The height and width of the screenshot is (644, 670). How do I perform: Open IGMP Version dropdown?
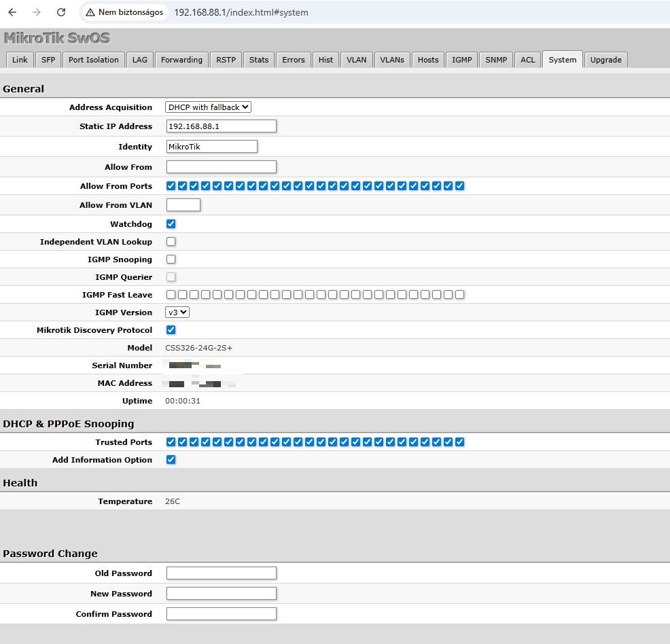(x=177, y=312)
